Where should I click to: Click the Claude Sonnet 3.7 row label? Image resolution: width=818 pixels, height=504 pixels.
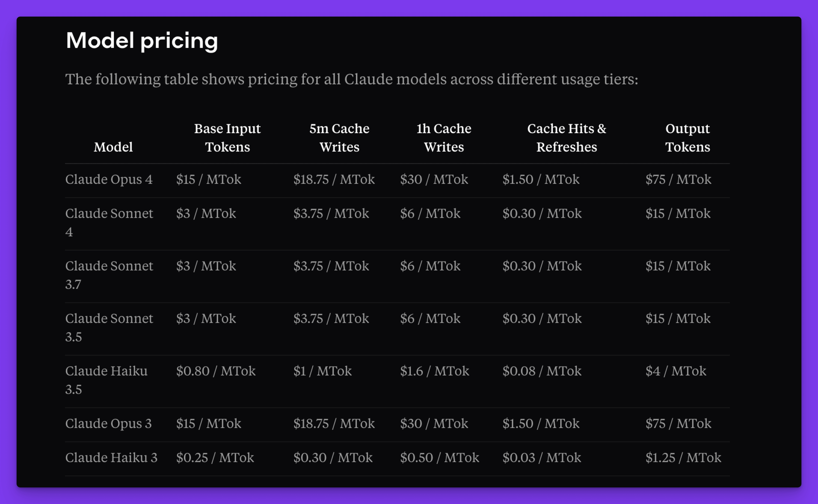pyautogui.click(x=109, y=275)
